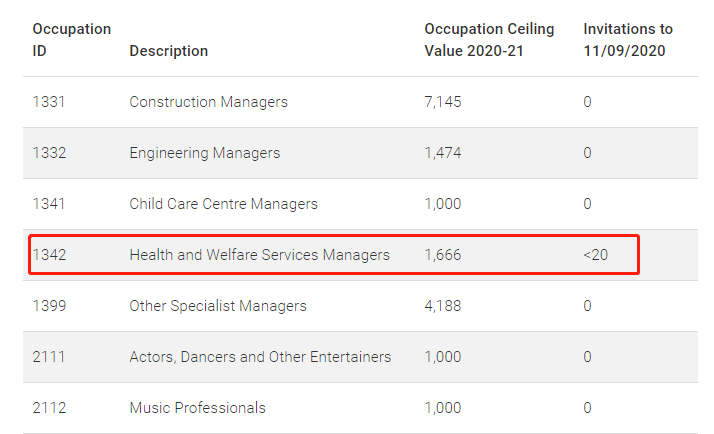Select the Construction Managers description
Screen dimensions: 714x434
pyautogui.click(x=209, y=102)
